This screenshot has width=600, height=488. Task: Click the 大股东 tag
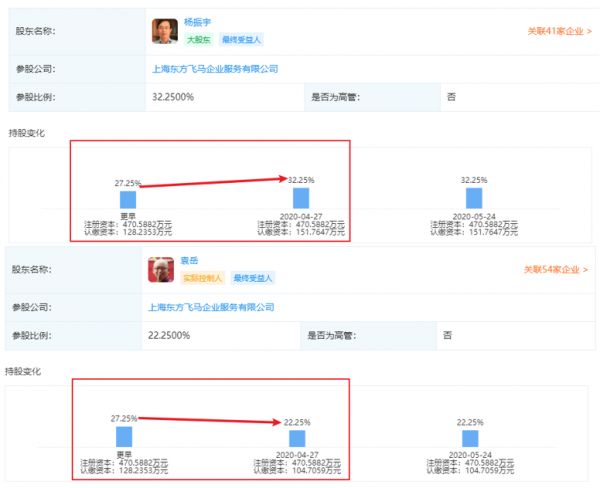(201, 39)
